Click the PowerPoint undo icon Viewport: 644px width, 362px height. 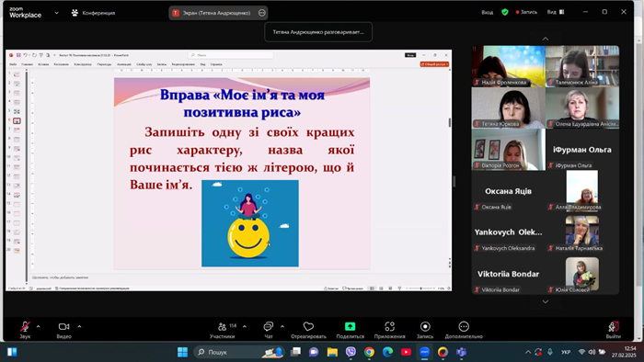pos(26,55)
